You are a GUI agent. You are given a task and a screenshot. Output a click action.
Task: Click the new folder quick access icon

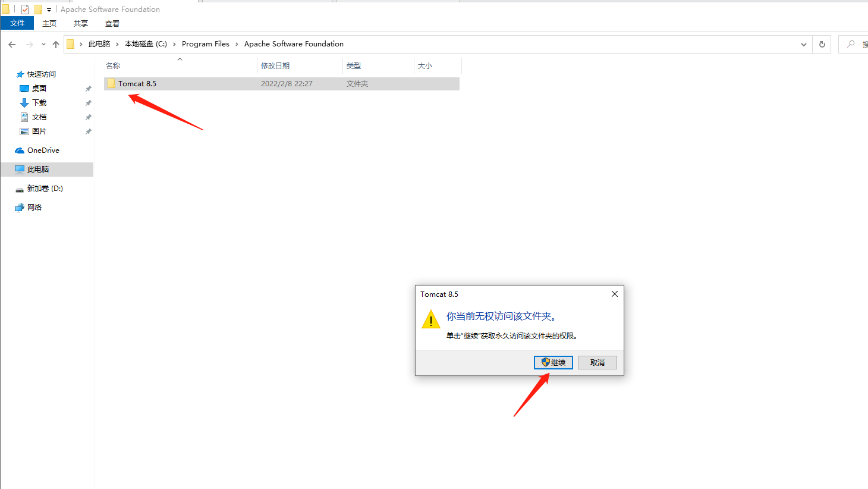(x=38, y=10)
